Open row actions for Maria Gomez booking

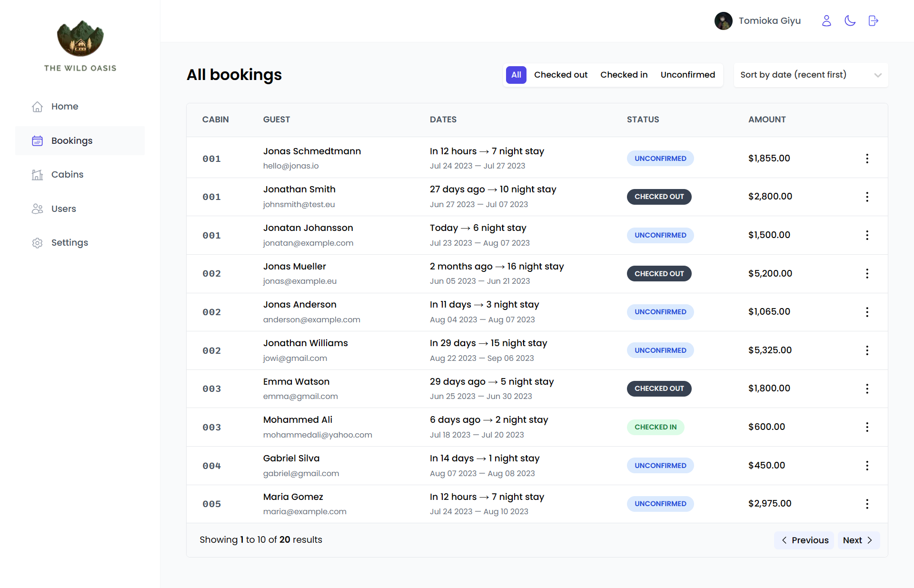coord(867,504)
